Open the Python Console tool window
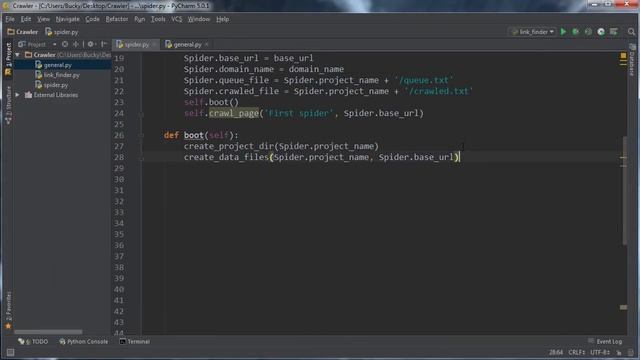 click(84, 341)
